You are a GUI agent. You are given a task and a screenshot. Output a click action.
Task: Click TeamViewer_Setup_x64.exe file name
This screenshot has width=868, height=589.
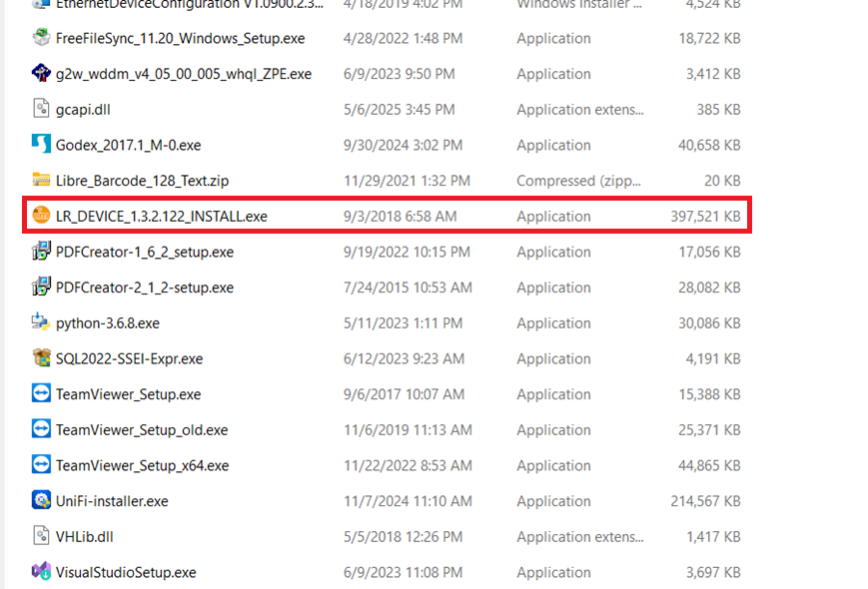point(142,465)
